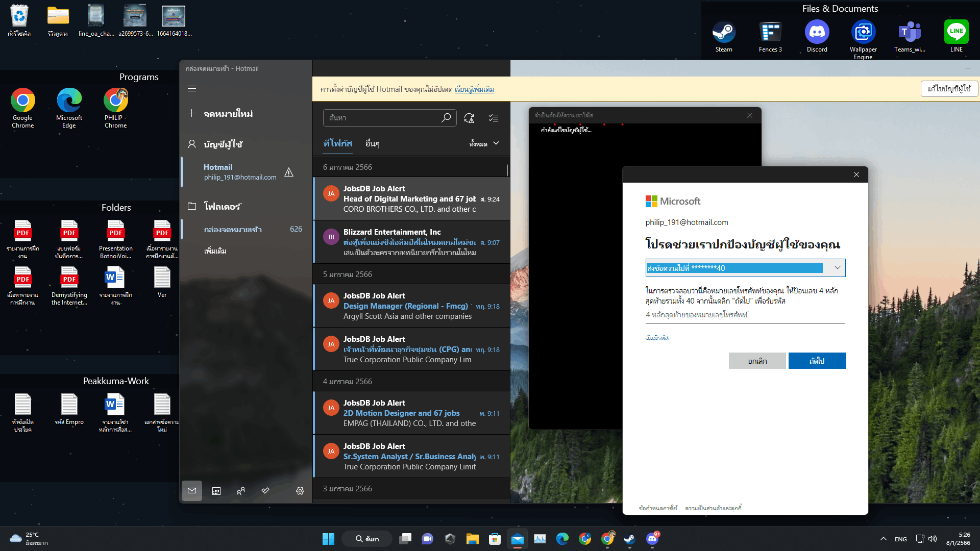Open Teams desktop shortcut

[910, 36]
